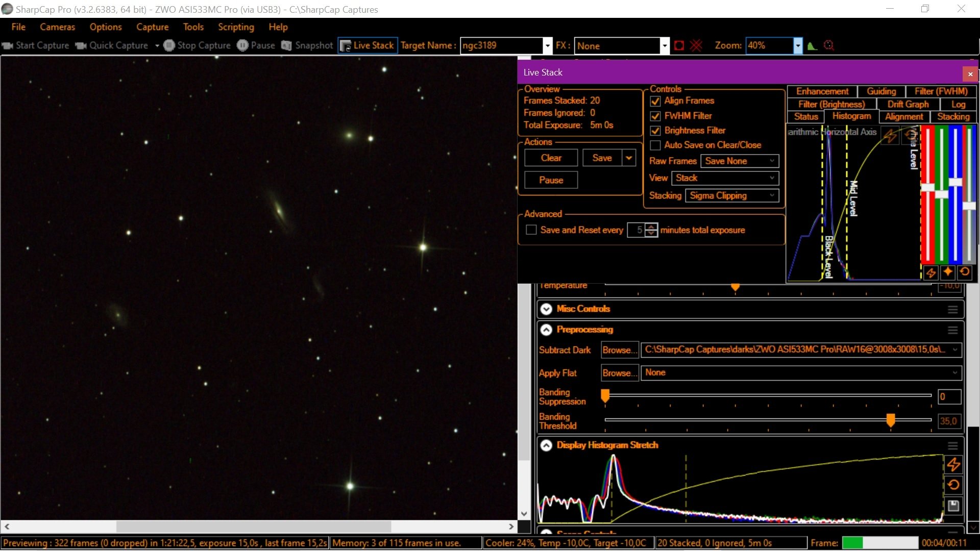Stop the capture with Stop Capture
The height and width of the screenshot is (551, 980).
(x=197, y=45)
